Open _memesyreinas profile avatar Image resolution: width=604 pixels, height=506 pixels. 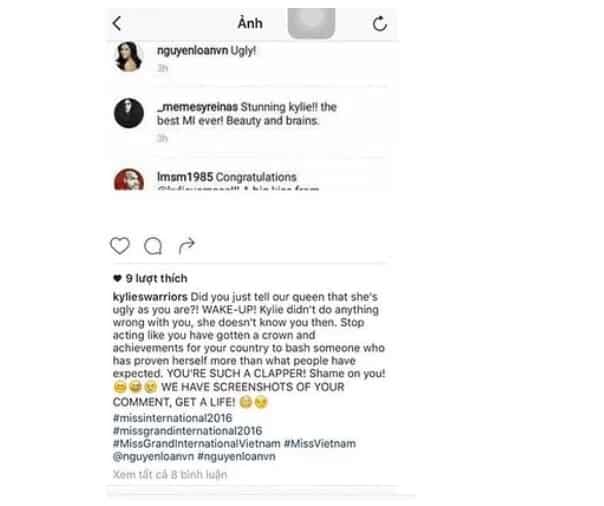129,113
